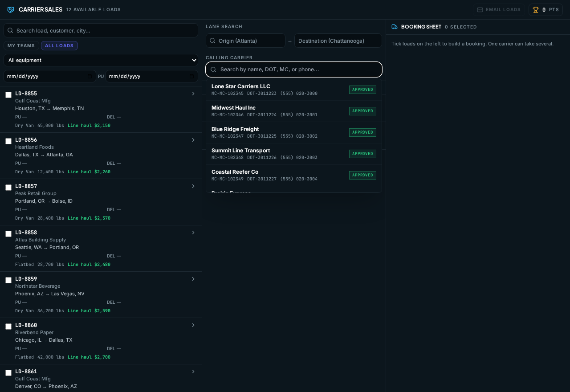Click the Origin (Atlanta) lane field

(x=245, y=41)
